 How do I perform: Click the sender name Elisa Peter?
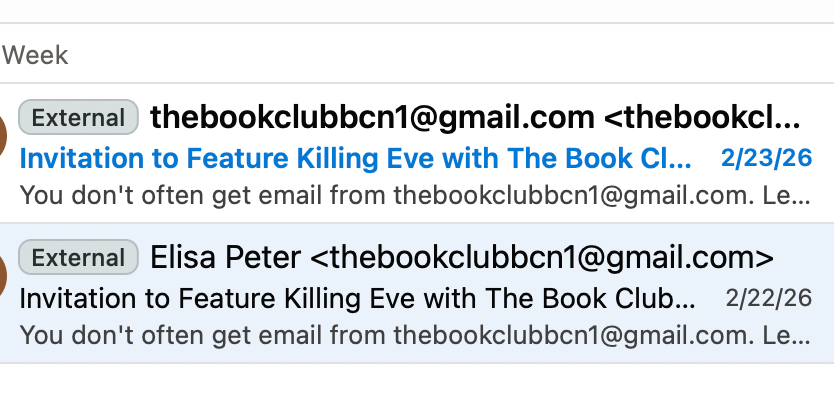coord(225,258)
